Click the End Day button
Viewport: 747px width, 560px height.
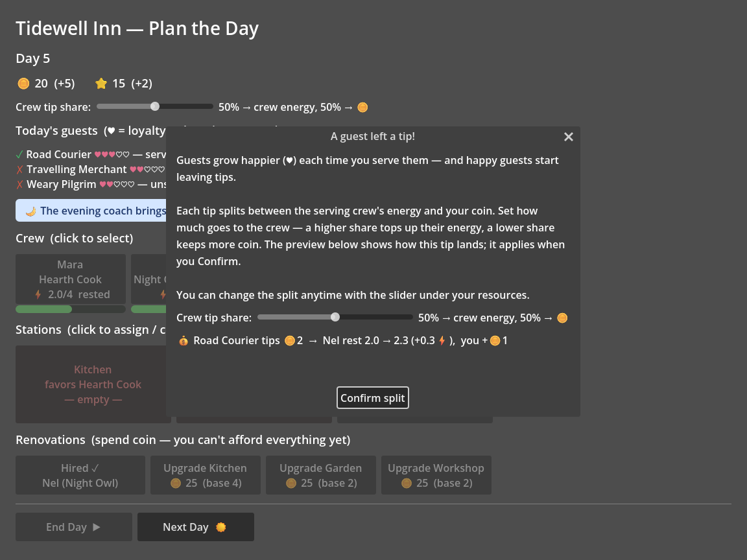(74, 527)
